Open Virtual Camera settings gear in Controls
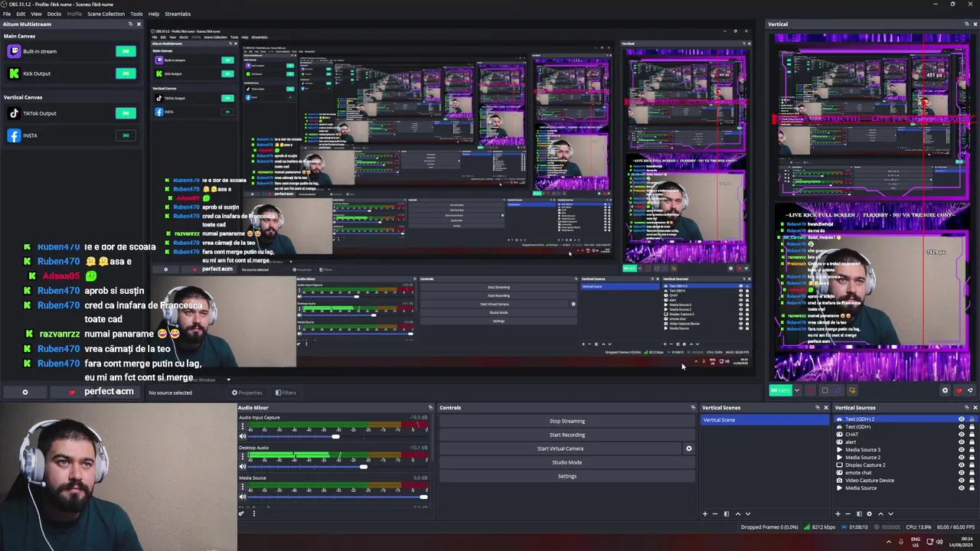 click(x=688, y=448)
